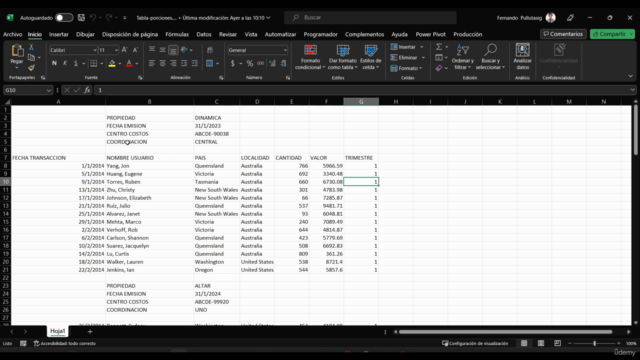This screenshot has width=640, height=360.
Task: Click the Pegar paste icon
Action: (17, 51)
